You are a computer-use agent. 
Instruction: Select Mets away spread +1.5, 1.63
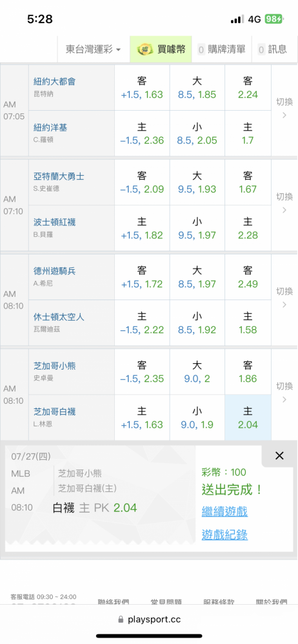point(142,88)
